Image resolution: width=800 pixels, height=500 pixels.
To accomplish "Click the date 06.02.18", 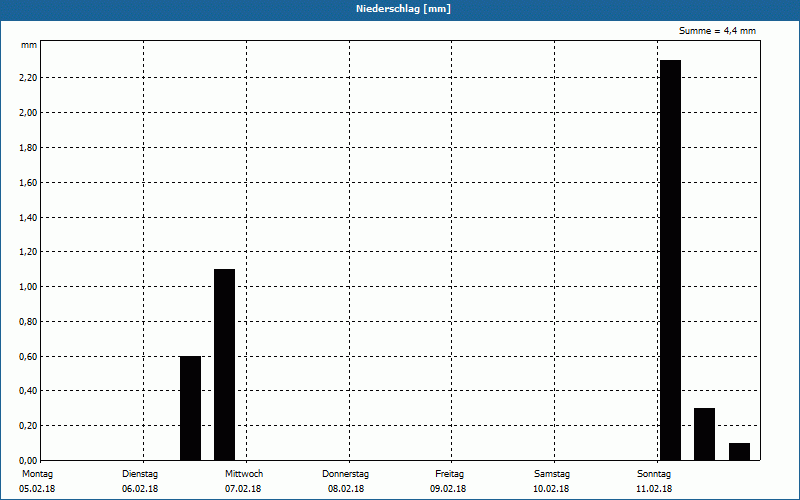I will [140, 489].
